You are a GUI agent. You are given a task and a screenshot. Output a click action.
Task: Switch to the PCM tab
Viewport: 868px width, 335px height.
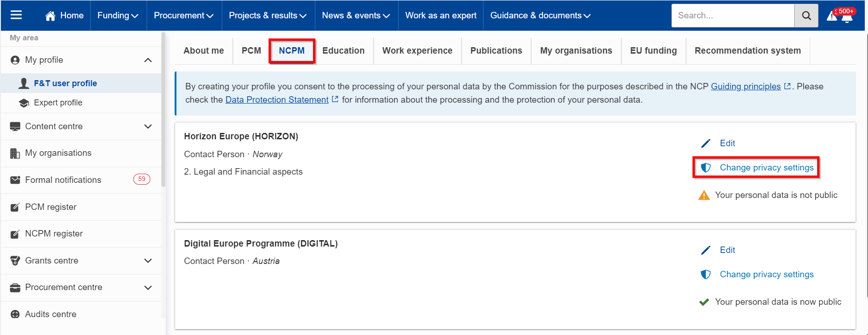(251, 51)
